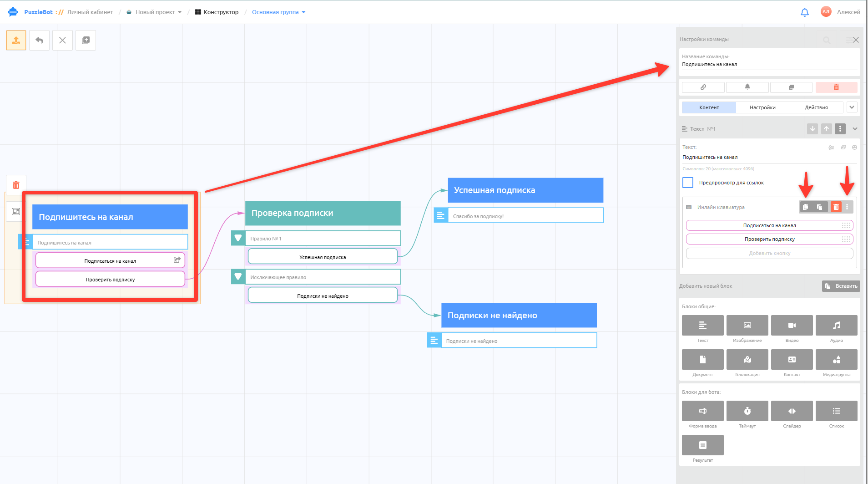Open the Новый проект dropdown
Image resolution: width=868 pixels, height=484 pixels.
[154, 12]
